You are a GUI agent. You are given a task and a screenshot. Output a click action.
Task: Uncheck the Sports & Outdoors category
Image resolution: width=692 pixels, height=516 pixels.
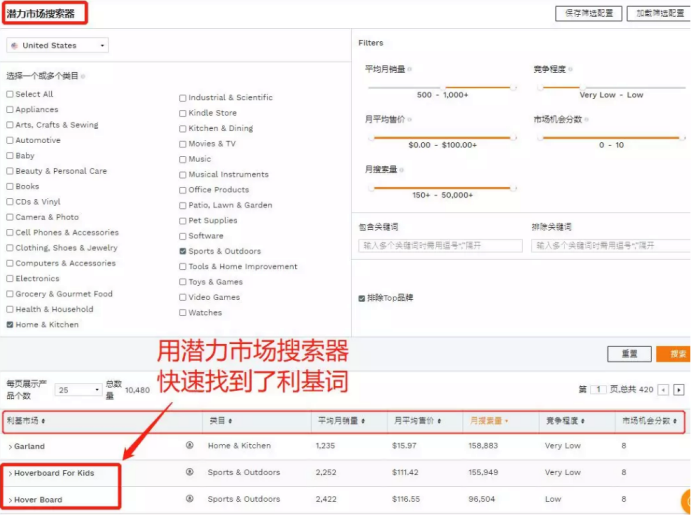click(x=182, y=251)
